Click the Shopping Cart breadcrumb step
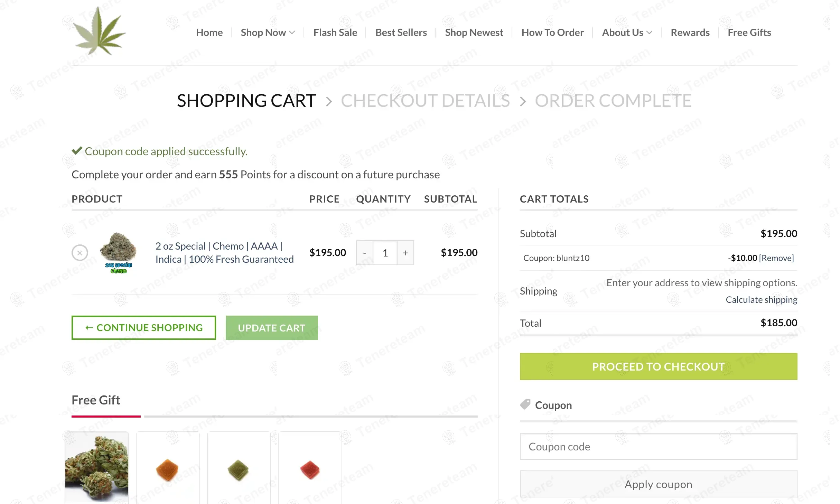The height and width of the screenshot is (504, 840). click(x=246, y=101)
